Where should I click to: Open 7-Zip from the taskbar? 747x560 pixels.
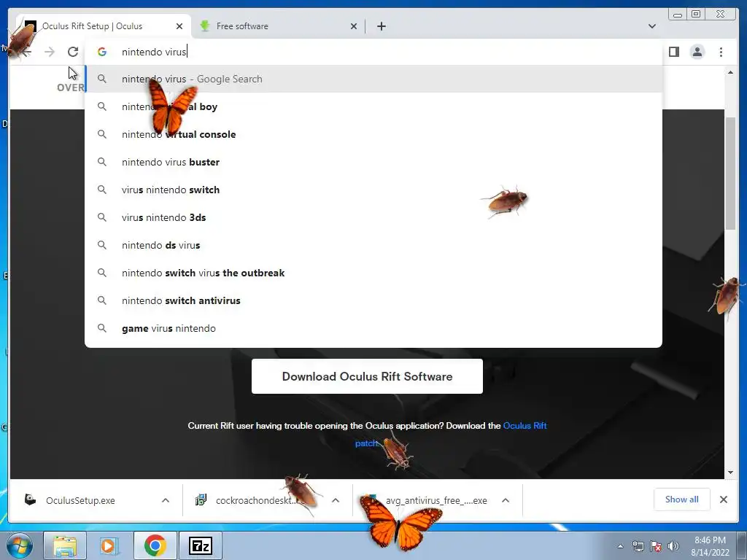coord(200,545)
